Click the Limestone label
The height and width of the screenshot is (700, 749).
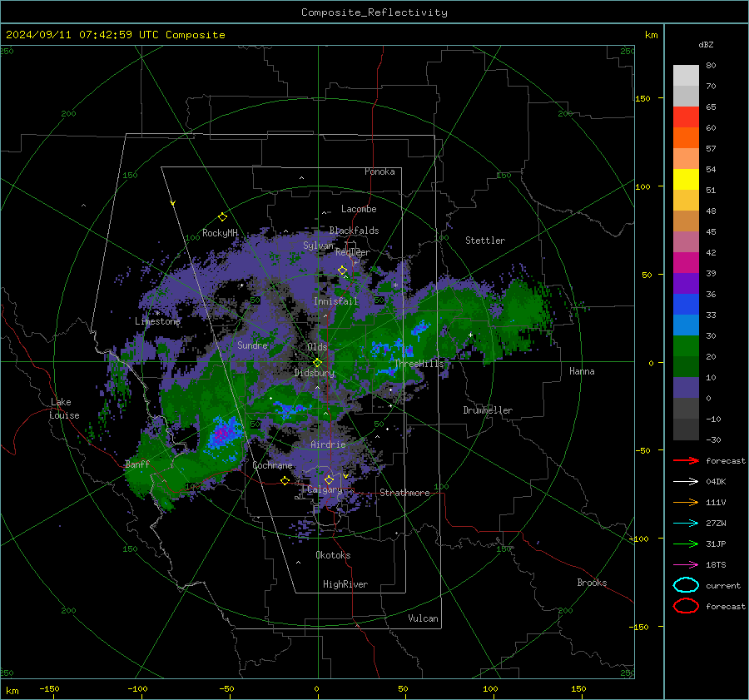coord(157,321)
